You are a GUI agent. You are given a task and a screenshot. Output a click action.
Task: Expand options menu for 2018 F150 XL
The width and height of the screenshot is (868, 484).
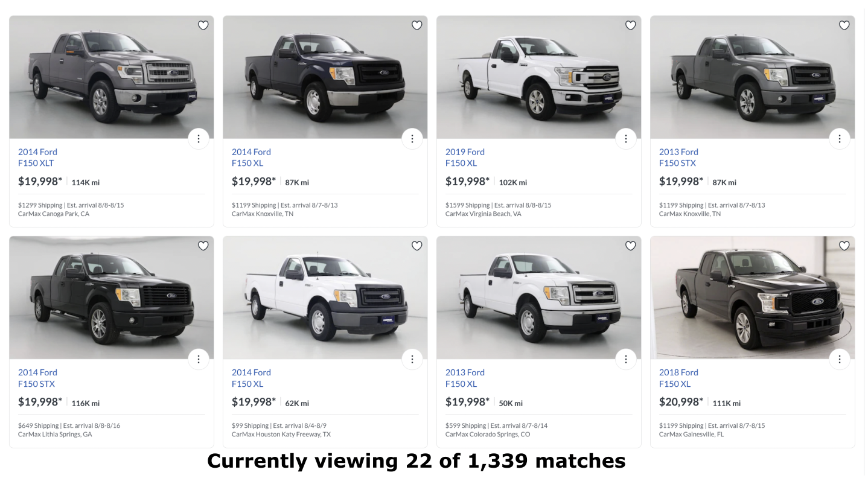[x=840, y=359]
